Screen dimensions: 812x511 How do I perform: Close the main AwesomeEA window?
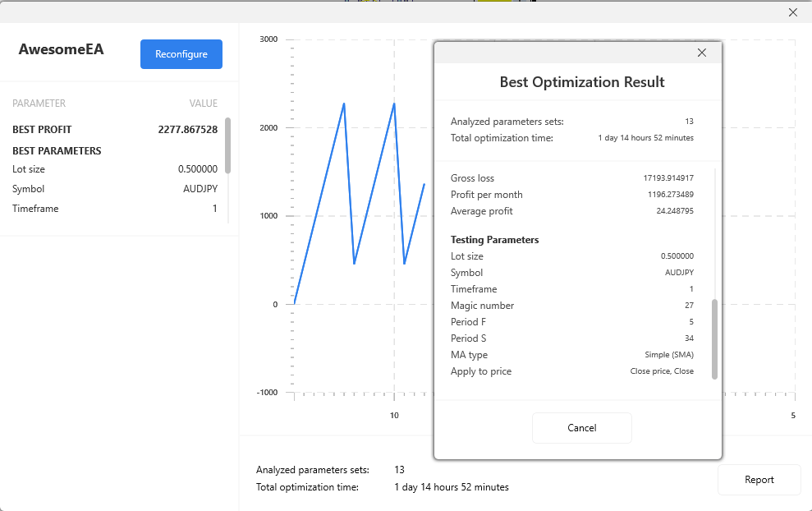[792, 12]
